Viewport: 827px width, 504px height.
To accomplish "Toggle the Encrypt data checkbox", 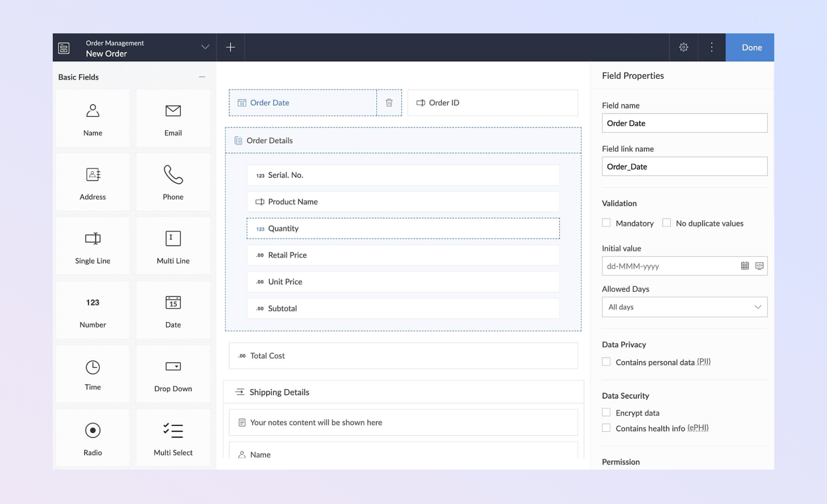I will pos(606,412).
